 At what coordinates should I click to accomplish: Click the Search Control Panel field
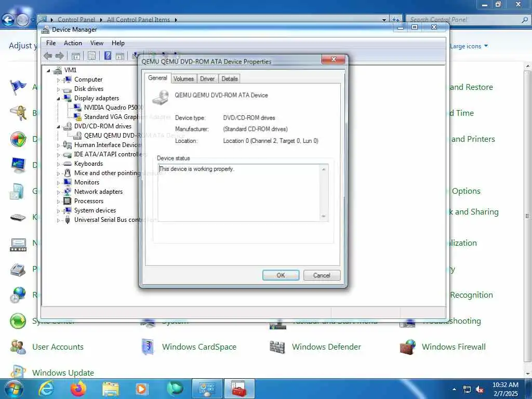point(468,20)
